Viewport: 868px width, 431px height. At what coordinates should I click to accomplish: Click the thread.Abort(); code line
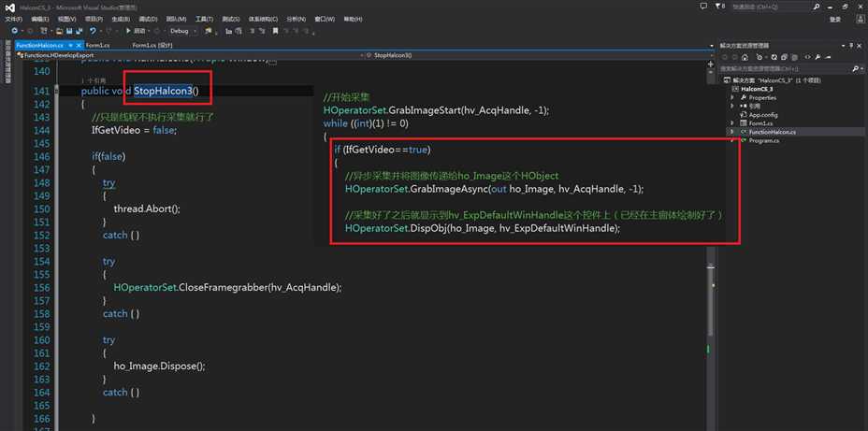click(x=147, y=209)
